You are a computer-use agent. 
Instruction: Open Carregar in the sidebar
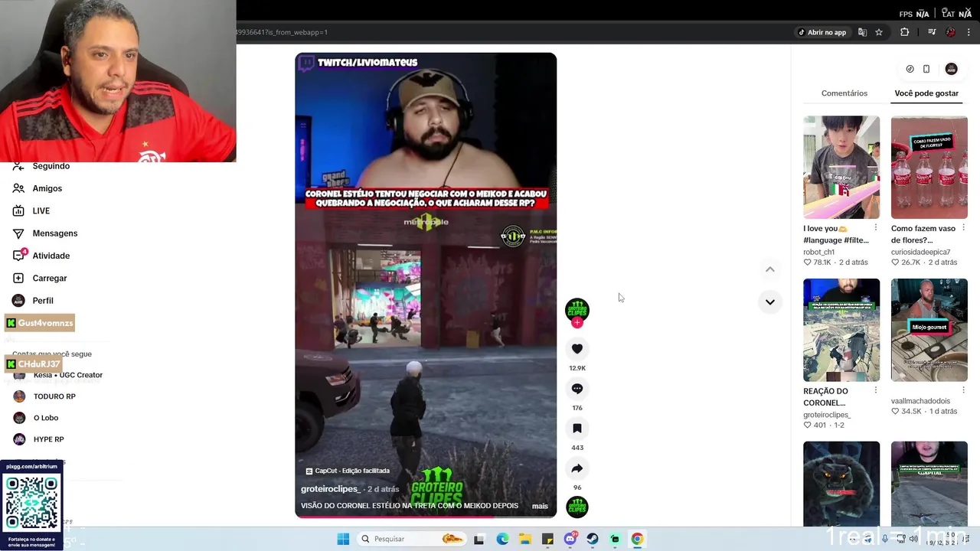coord(50,278)
